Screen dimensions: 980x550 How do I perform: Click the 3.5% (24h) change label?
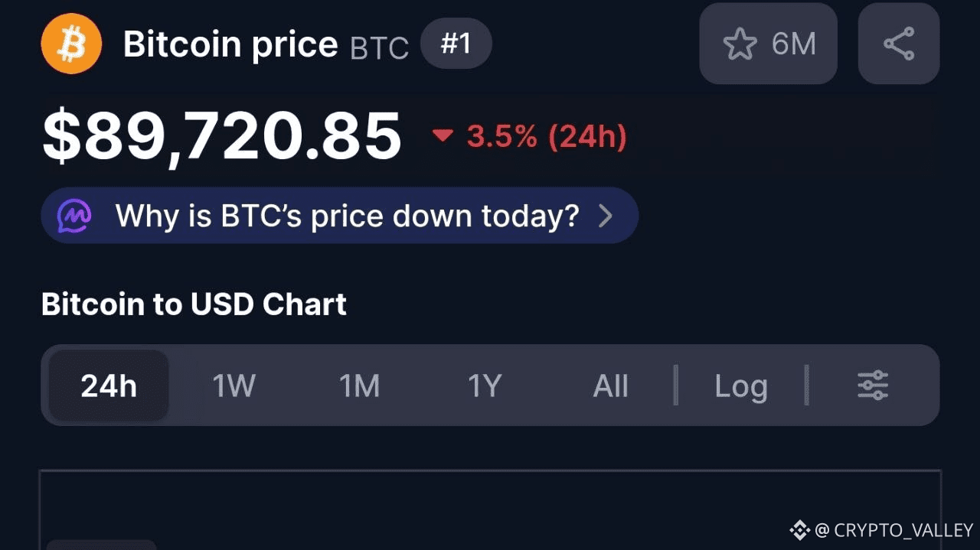(547, 137)
